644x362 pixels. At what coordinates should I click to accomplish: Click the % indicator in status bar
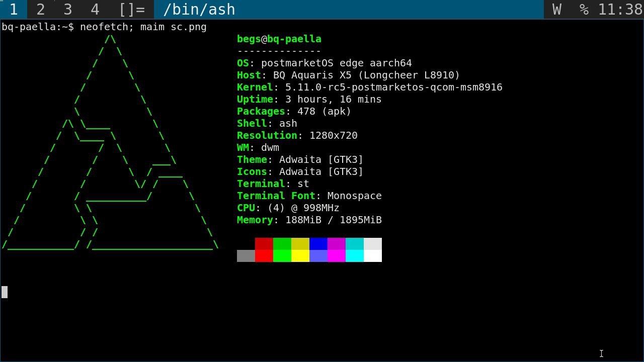(584, 10)
